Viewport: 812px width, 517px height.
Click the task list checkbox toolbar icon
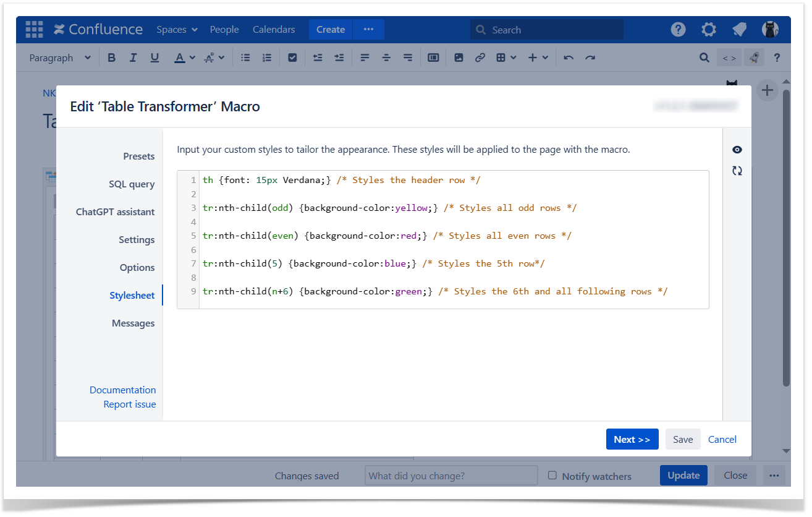[x=292, y=58]
